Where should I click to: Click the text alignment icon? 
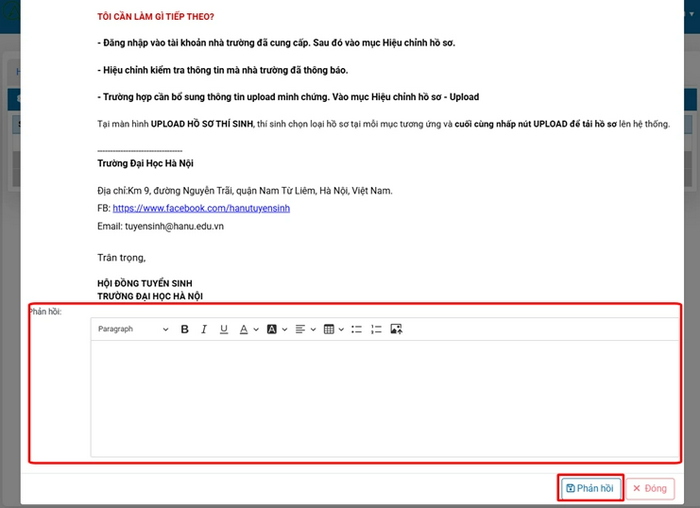click(x=300, y=329)
